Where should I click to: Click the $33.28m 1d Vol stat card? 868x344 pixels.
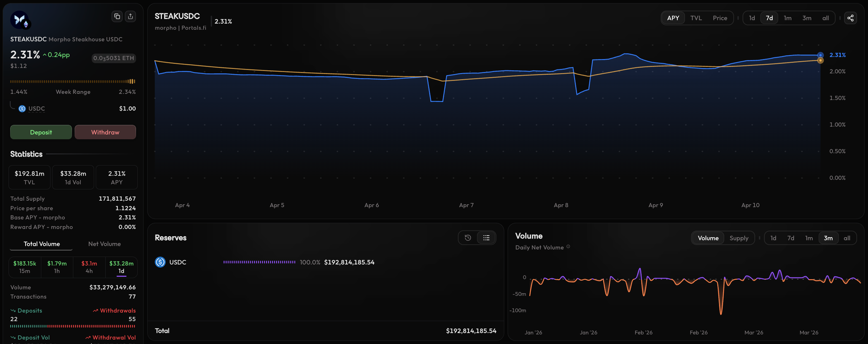click(x=73, y=177)
